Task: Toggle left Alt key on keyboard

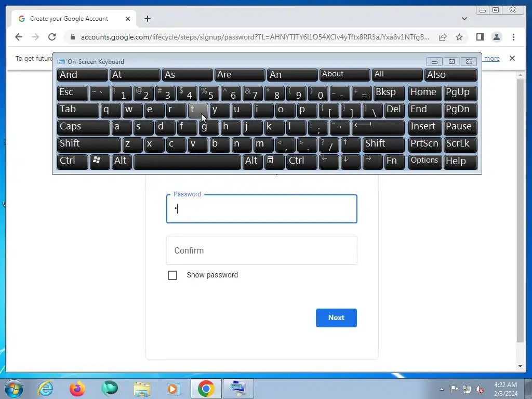Action: (121, 162)
